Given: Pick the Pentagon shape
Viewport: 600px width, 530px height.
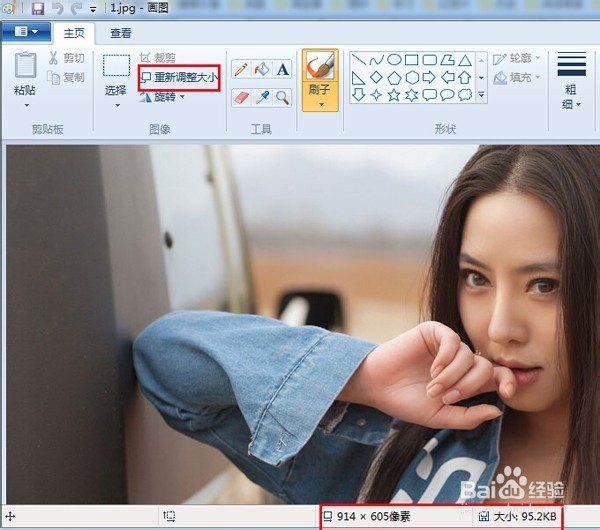Looking at the screenshot, I should point(394,78).
